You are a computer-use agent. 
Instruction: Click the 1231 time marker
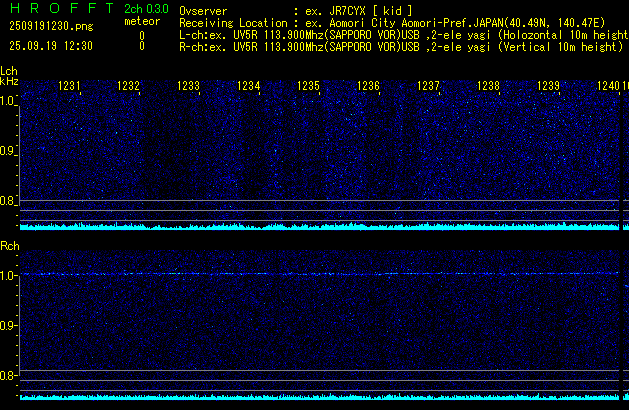tap(69, 87)
